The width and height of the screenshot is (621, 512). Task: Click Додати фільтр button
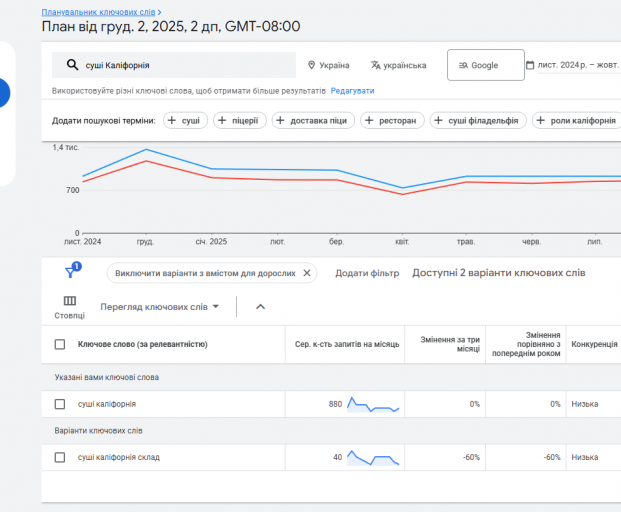[367, 273]
